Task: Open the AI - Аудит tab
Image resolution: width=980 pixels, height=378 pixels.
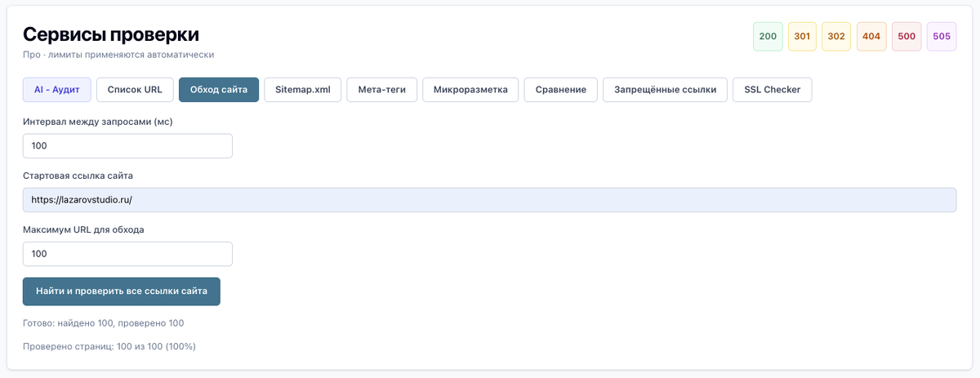Action: 57,90
